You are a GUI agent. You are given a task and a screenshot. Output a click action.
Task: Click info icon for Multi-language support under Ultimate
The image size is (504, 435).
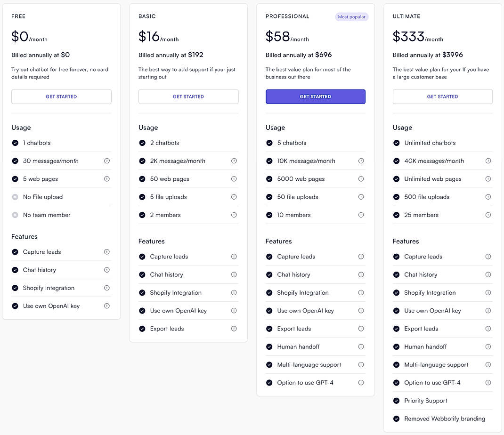[488, 364]
